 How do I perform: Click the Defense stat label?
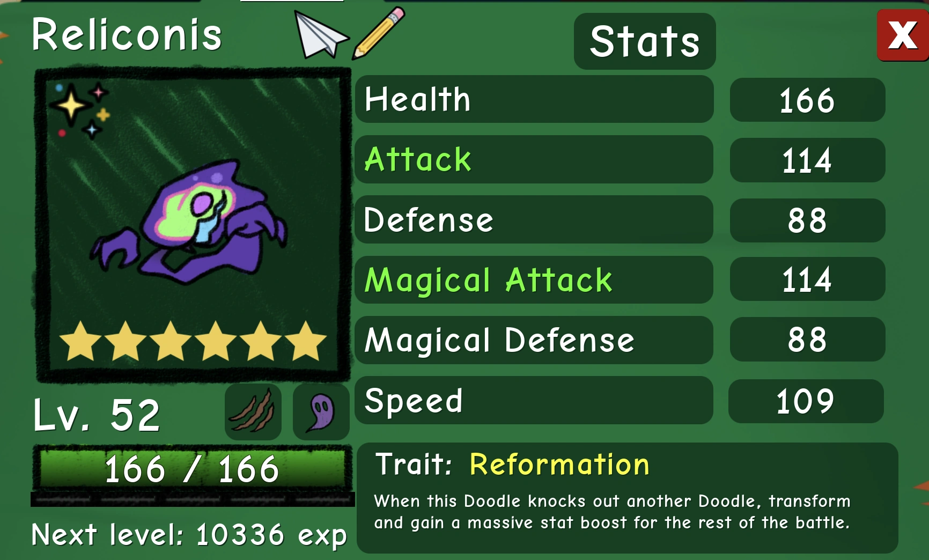(429, 220)
